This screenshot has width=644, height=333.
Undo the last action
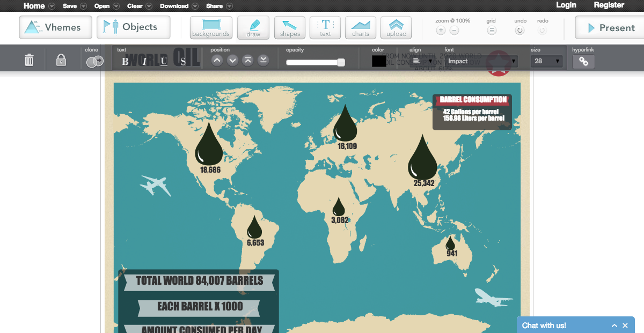519,31
